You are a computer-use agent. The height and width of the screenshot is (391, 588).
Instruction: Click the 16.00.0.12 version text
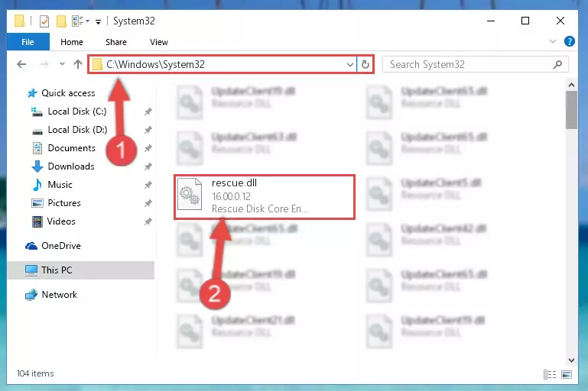tap(231, 196)
